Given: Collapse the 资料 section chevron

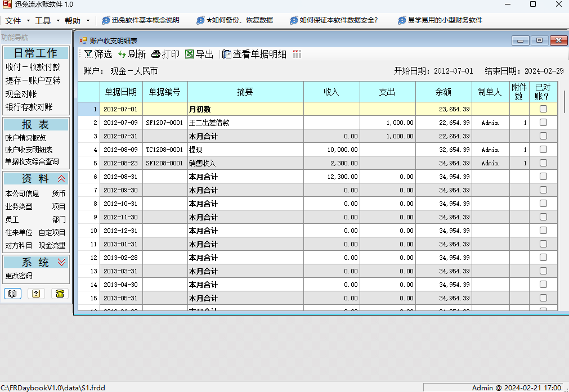Looking at the screenshot, I should [x=62, y=179].
